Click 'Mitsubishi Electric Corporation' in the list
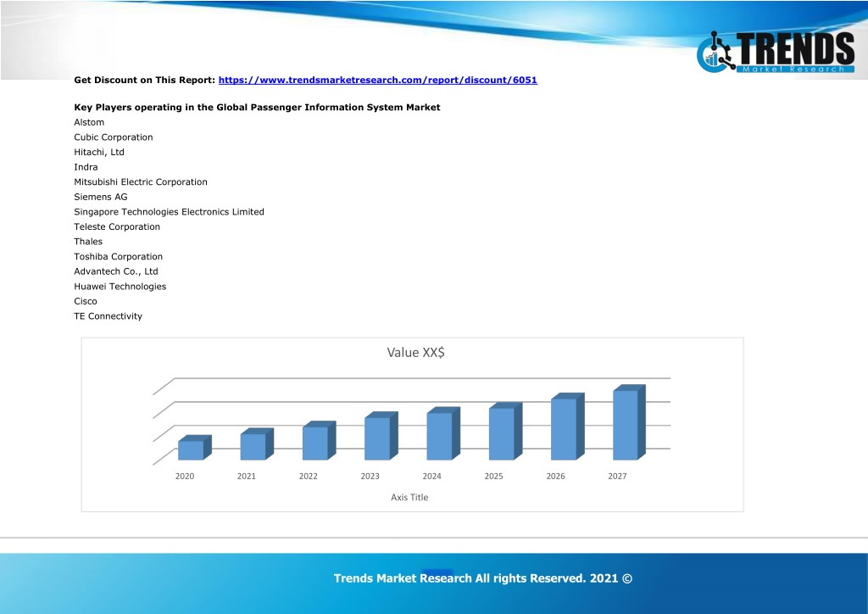The height and width of the screenshot is (614, 868). [x=141, y=182]
